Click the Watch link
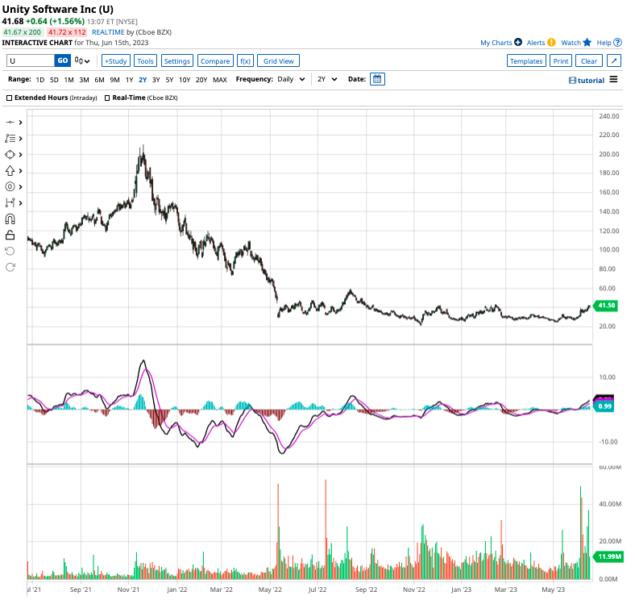Viewport: 635px width, 600px height. [571, 43]
